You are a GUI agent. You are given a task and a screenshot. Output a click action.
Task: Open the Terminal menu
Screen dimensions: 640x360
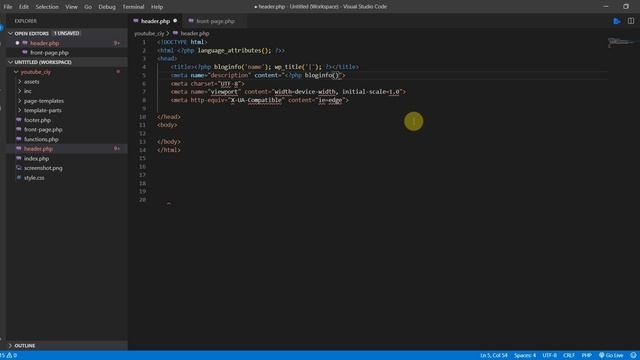pos(133,7)
